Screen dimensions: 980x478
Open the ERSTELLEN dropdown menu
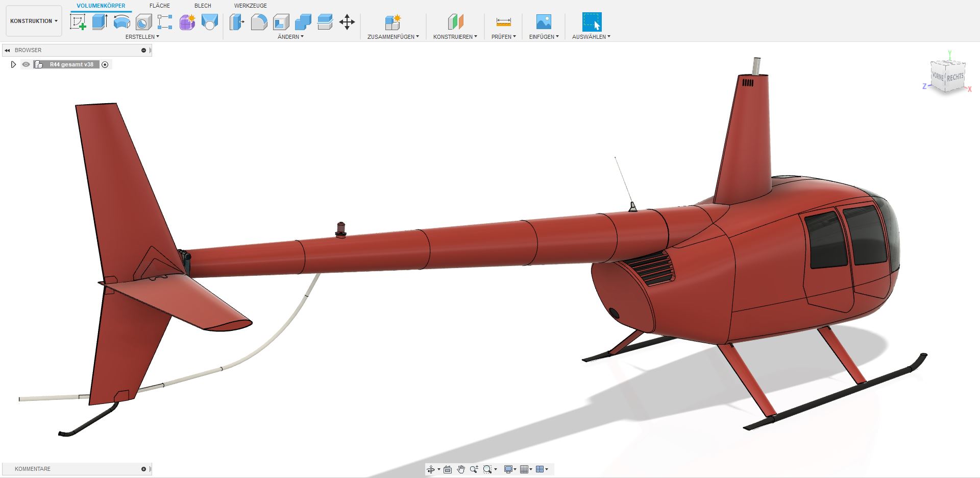[142, 37]
